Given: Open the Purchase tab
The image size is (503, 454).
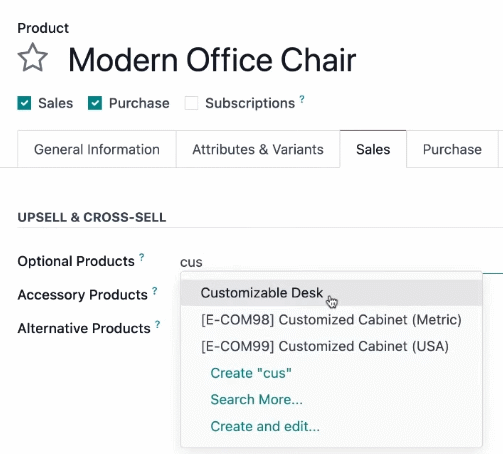Looking at the screenshot, I should (x=452, y=149).
